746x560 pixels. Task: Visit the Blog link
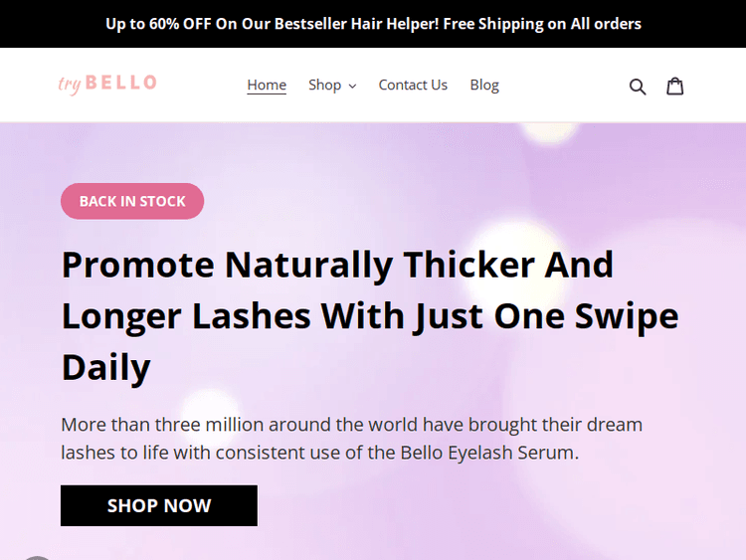[484, 86]
